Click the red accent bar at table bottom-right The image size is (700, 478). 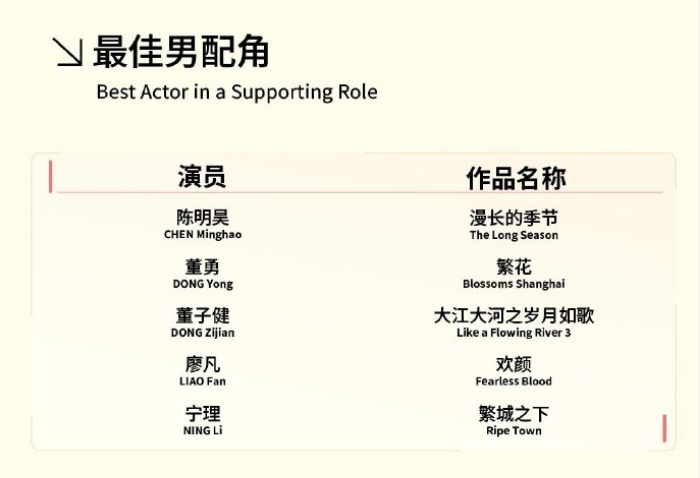(664, 428)
